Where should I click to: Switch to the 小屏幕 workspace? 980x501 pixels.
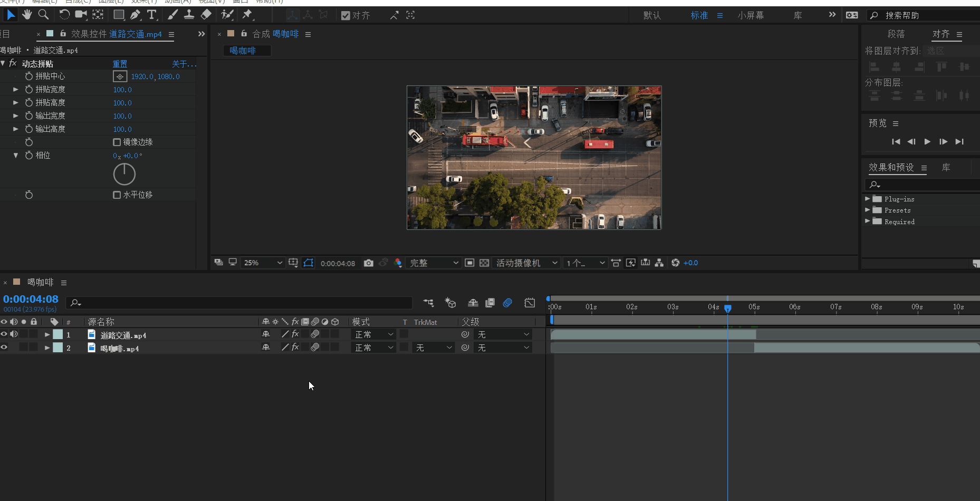(751, 15)
